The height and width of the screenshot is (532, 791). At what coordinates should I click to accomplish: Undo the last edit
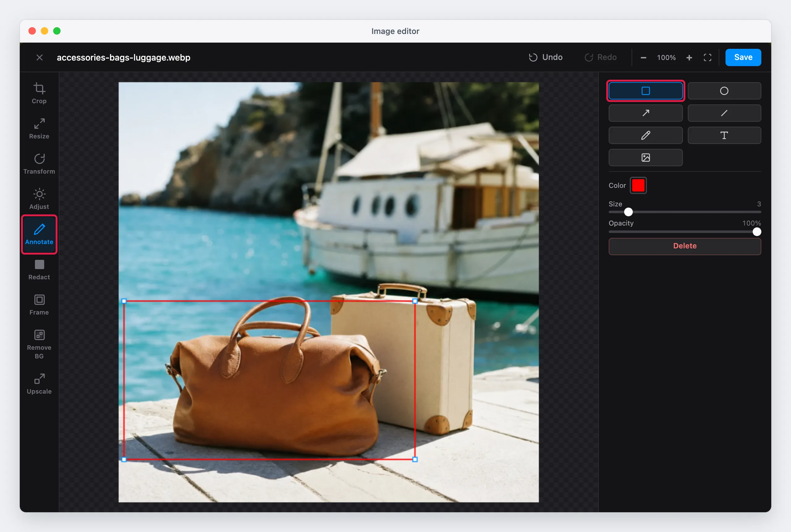coord(545,57)
